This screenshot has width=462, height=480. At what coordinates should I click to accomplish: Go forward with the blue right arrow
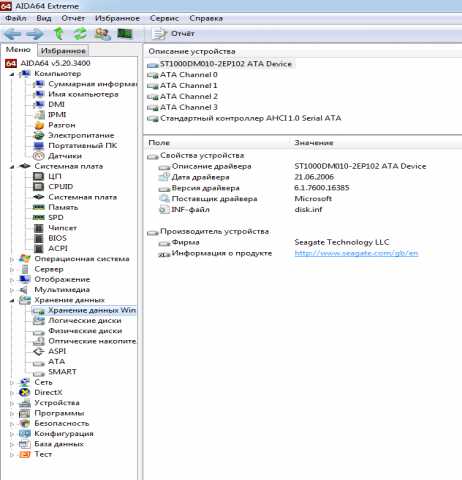(35, 34)
